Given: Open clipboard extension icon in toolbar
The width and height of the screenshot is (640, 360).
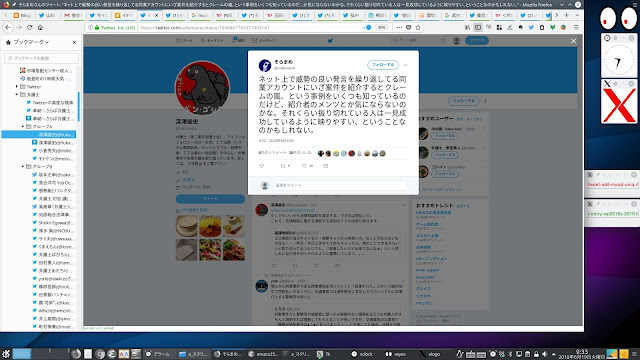Looking at the screenshot, I should 542,27.
